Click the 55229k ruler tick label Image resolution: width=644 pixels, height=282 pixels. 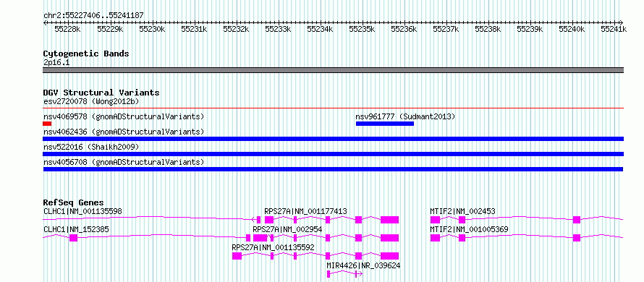point(110,29)
